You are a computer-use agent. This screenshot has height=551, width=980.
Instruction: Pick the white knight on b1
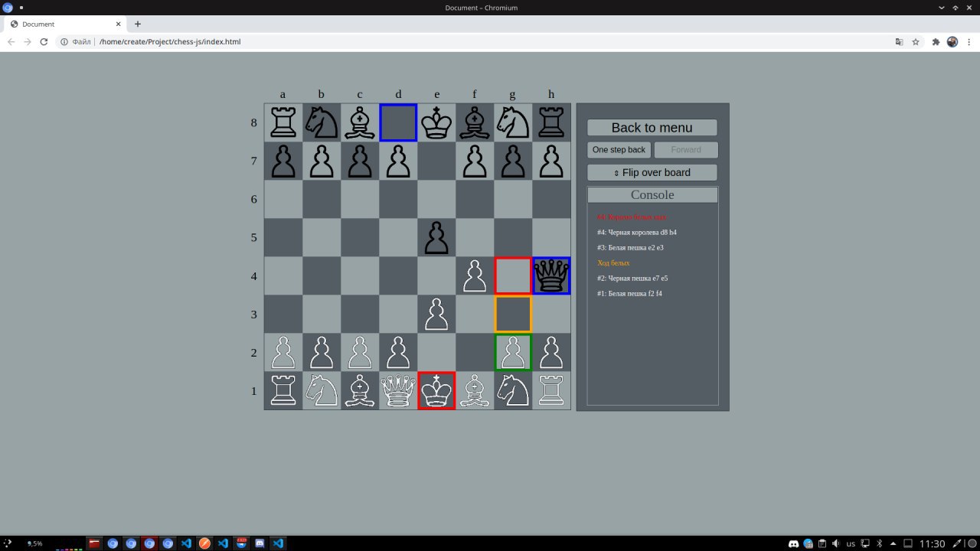(x=322, y=390)
